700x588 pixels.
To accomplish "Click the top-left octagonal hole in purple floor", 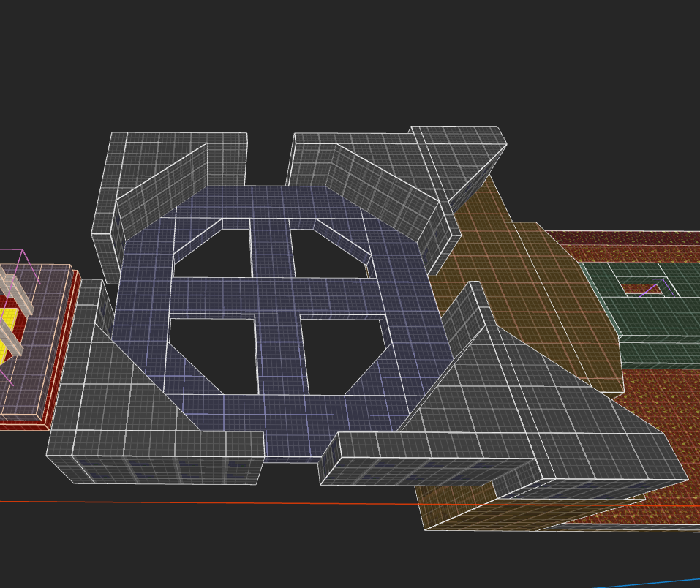I will tap(213, 253).
